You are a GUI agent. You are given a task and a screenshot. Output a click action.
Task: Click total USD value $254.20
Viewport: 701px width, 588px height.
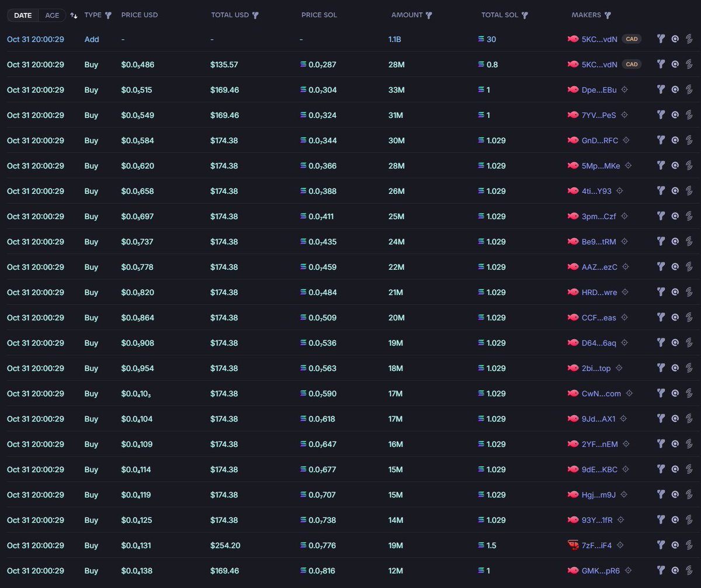(x=225, y=545)
